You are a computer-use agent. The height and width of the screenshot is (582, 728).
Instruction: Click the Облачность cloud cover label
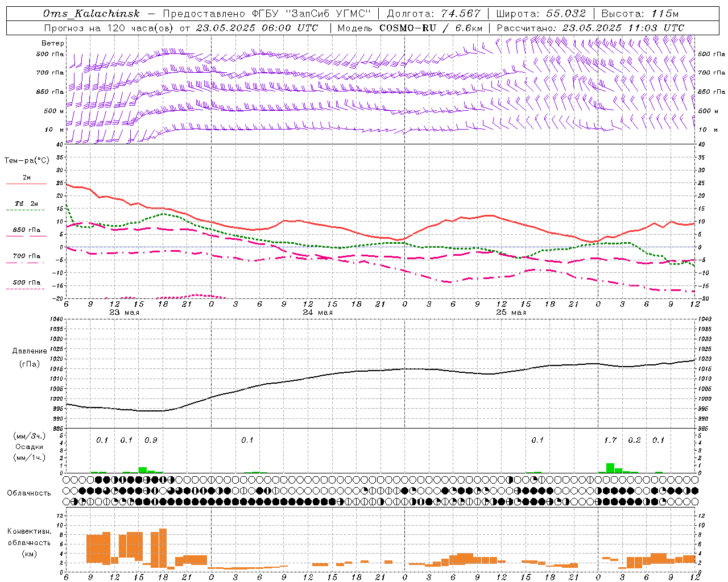tap(29, 493)
